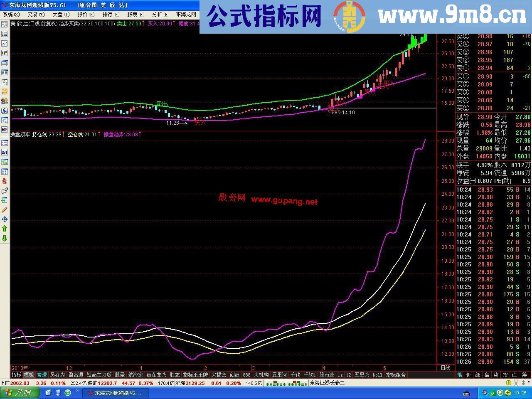The image size is (532, 399).
Task: Select the 笔 tab in the quote panel
Action: coord(460,375)
